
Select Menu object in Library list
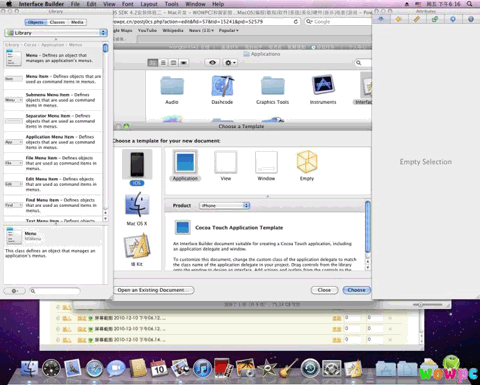[53, 58]
